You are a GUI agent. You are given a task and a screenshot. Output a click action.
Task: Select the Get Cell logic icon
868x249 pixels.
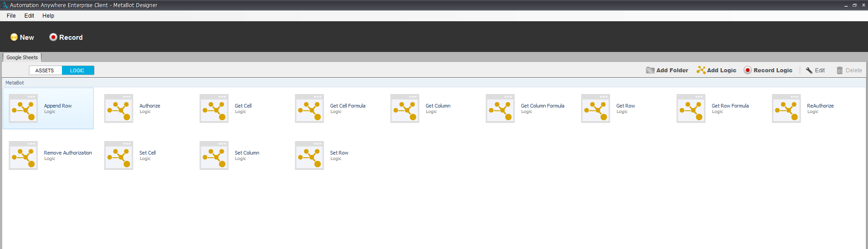tap(214, 108)
